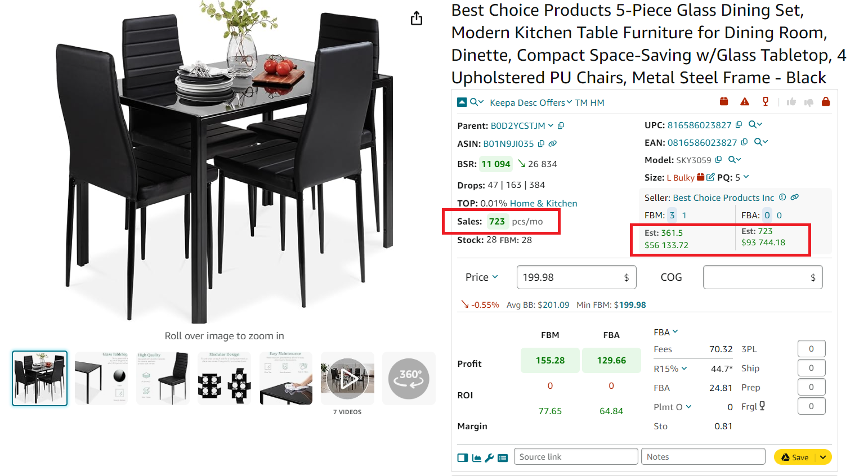Click the Best Choice Products Inc seller link
This screenshot has width=868, height=476.
click(x=723, y=197)
